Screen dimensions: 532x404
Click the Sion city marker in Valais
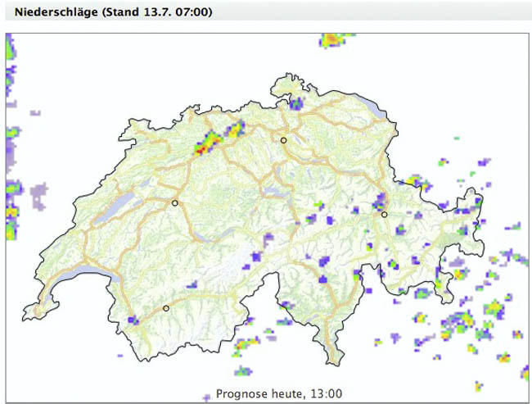[x=166, y=308]
